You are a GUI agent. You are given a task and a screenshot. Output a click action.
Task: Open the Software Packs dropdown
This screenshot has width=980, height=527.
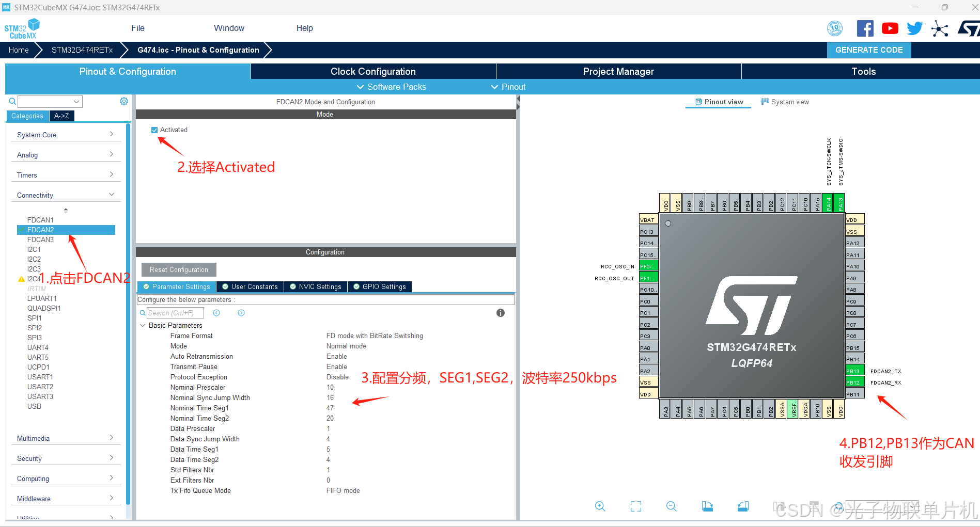391,87
